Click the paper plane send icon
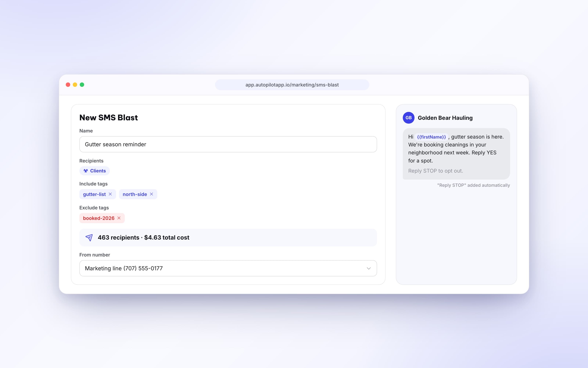 tap(89, 238)
